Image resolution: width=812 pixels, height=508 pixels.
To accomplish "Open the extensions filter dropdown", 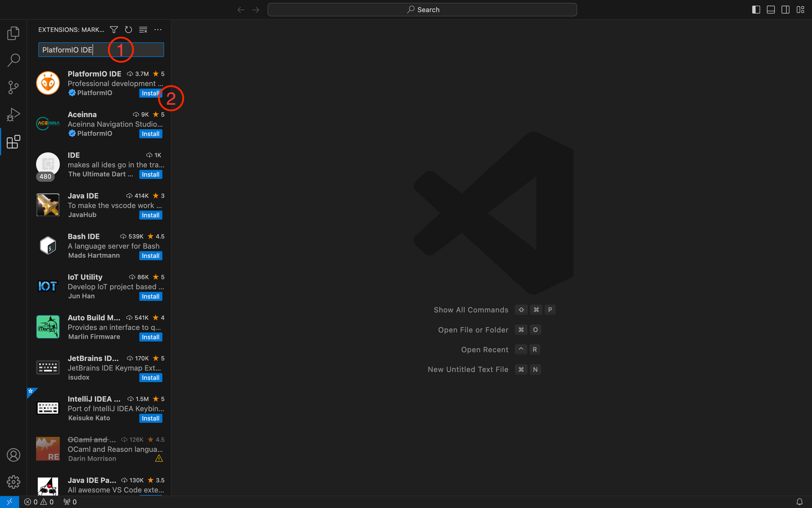I will point(114,30).
